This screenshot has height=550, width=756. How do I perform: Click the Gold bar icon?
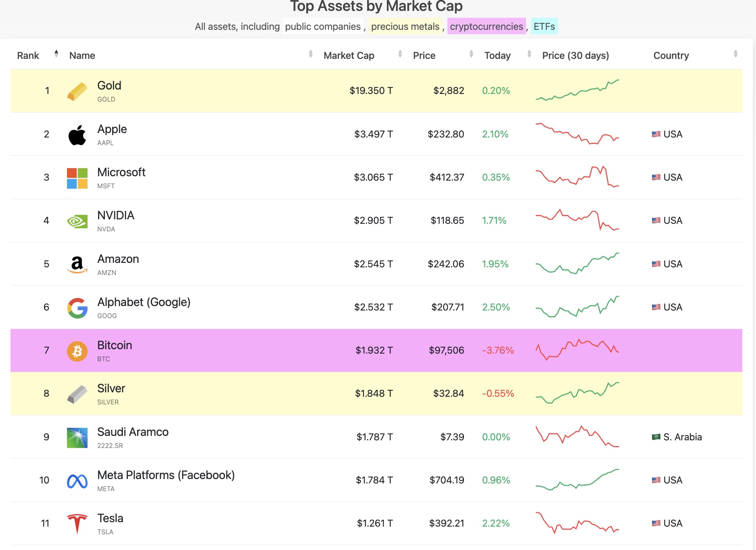(x=77, y=92)
